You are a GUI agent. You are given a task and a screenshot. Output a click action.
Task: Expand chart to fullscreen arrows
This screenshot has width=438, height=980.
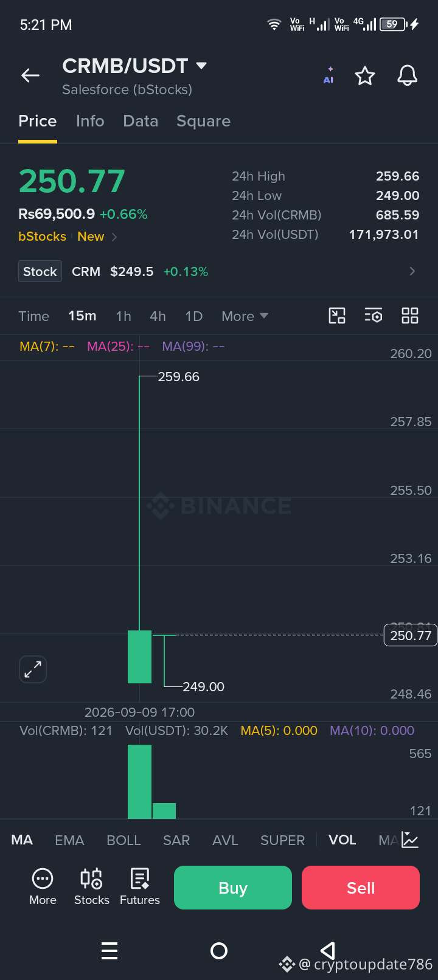click(x=33, y=669)
